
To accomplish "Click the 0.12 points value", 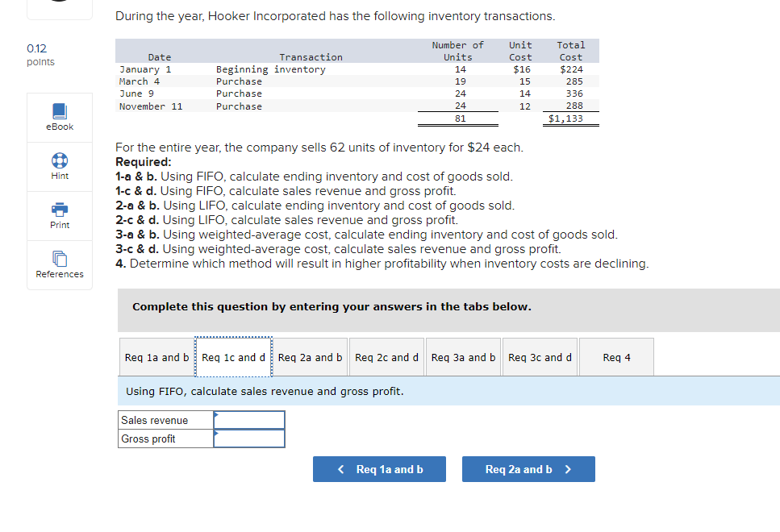I will pos(37,48).
